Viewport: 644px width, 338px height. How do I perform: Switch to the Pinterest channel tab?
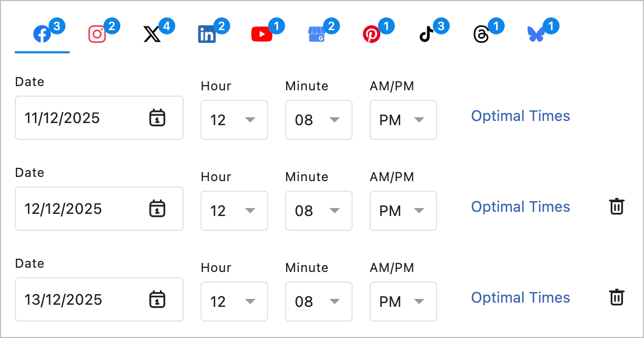[x=372, y=33]
